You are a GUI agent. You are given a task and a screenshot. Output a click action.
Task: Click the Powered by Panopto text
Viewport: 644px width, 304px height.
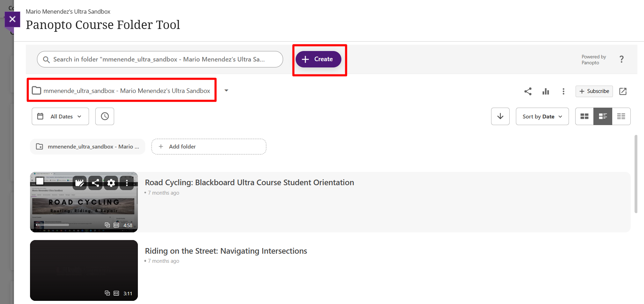[593, 60]
